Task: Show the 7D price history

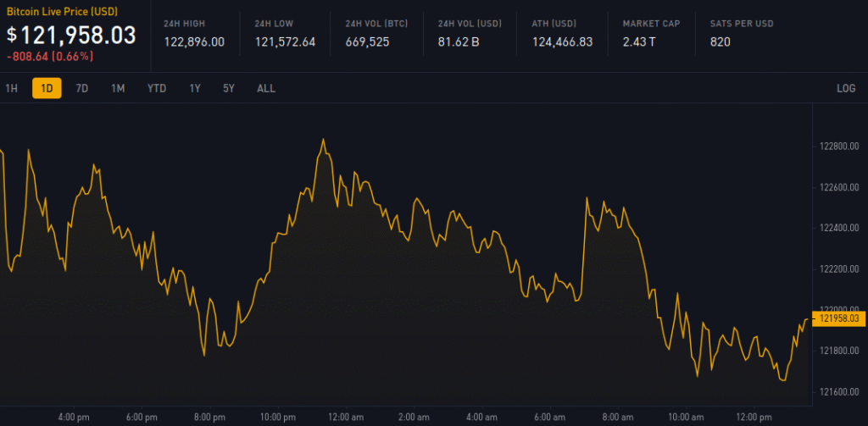Action: (x=81, y=88)
